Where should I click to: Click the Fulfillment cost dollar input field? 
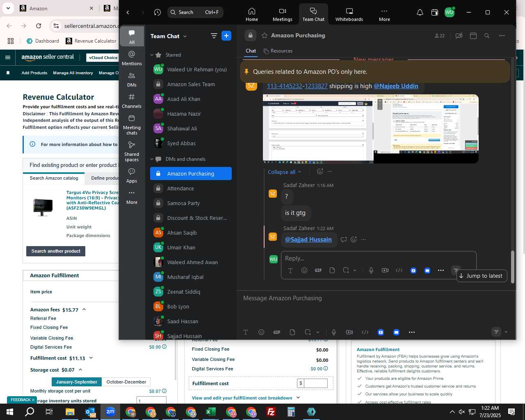(316, 383)
